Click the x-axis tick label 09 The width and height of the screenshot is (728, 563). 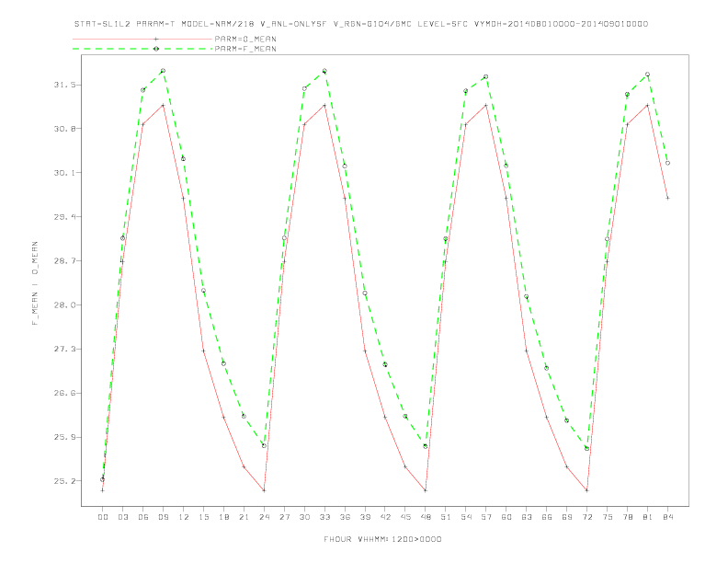(163, 517)
